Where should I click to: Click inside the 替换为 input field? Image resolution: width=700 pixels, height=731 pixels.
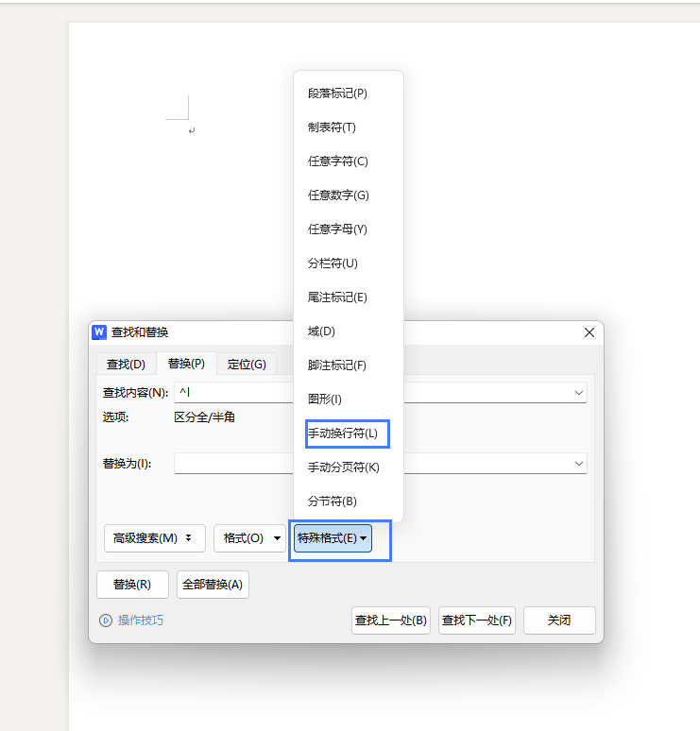[231, 464]
